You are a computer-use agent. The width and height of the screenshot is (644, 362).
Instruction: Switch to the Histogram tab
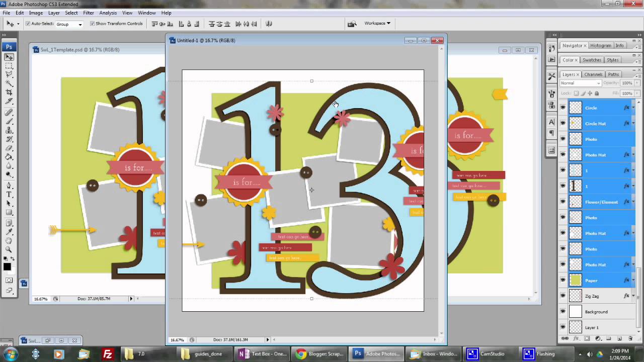[x=601, y=45]
